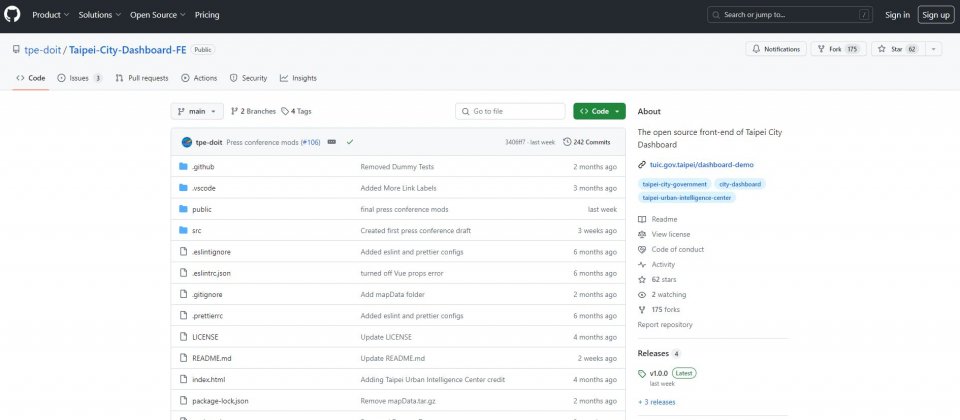Screen dimensions: 960x420
Task: Open the main branch selector
Action: coord(197,111)
